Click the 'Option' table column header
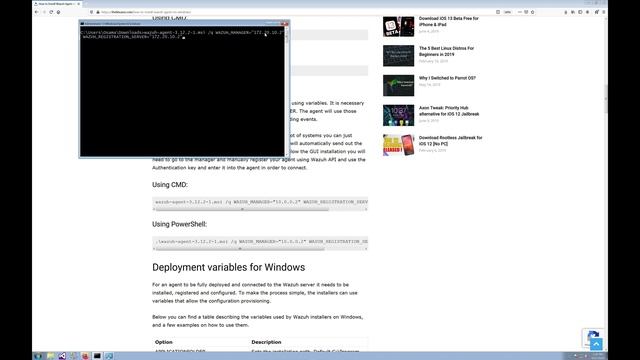The width and height of the screenshot is (640, 360). 164,342
